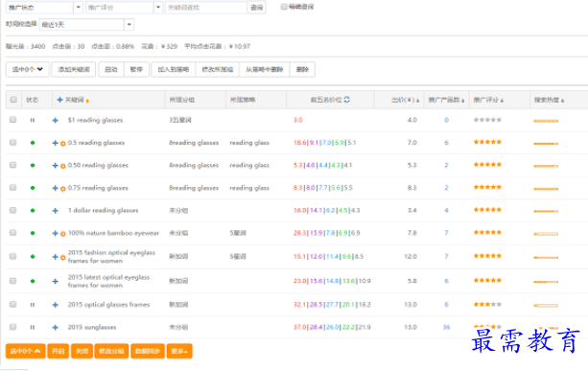Open the promotion status dropdown
588x371 pixels.
coord(44,8)
